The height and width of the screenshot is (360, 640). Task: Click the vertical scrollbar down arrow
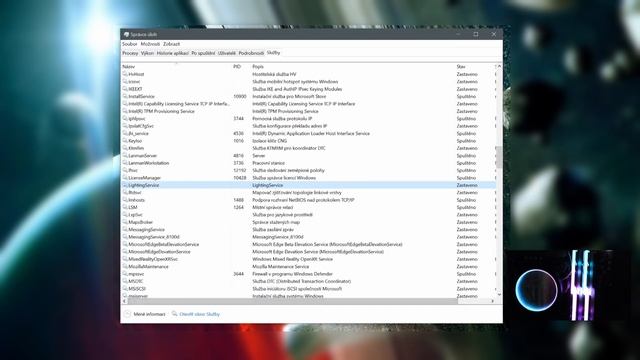499,295
